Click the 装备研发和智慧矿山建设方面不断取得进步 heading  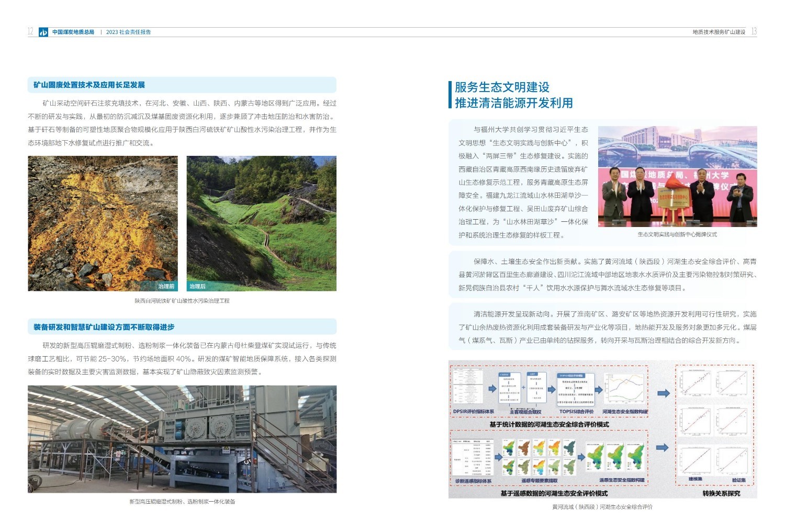click(x=104, y=327)
